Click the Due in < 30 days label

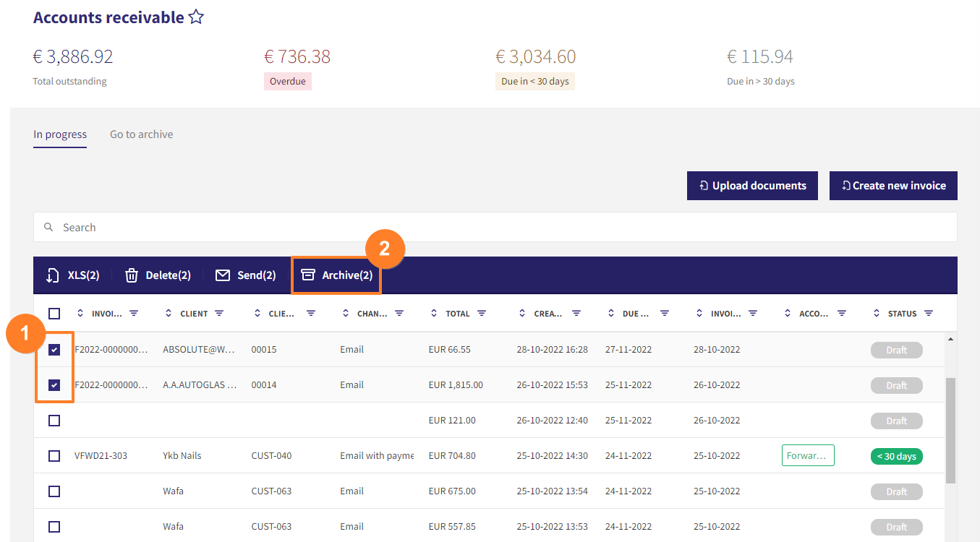point(535,82)
